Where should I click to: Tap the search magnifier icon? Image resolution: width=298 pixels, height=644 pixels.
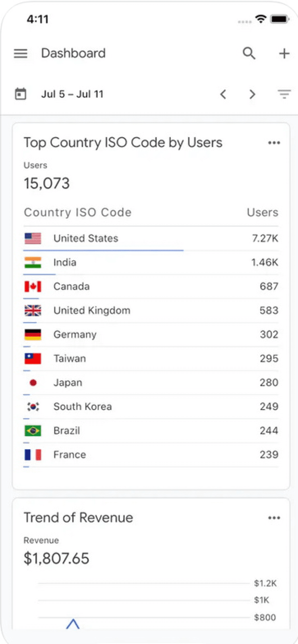click(x=249, y=53)
